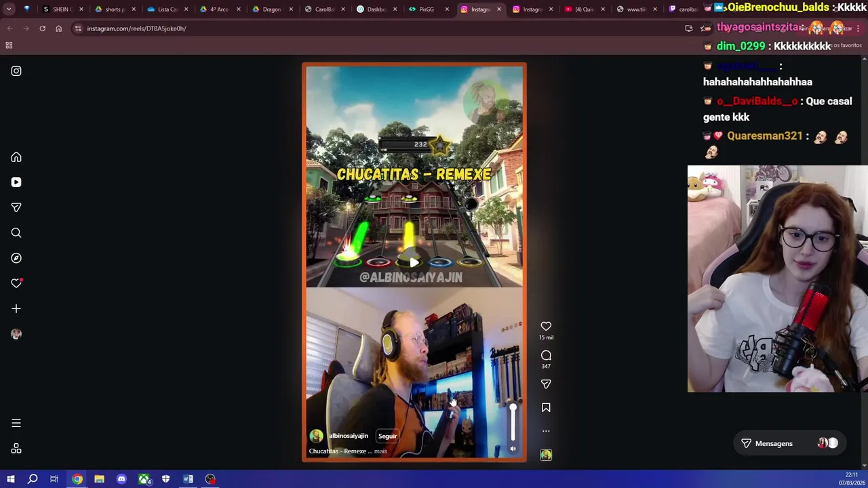This screenshot has height=488, width=868.
Task: Adjust the reel's vertical volume slider
Action: (513, 422)
